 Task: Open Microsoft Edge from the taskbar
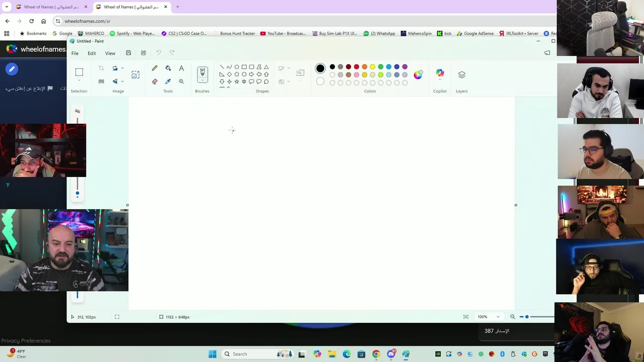tap(347, 354)
